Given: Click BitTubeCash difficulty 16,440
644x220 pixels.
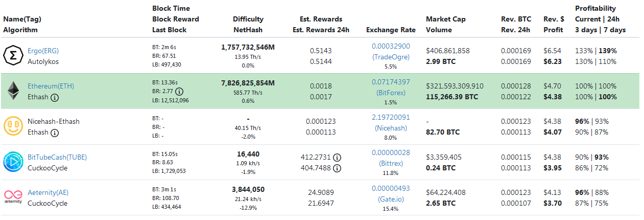Looking at the screenshot, I should pos(248,153).
